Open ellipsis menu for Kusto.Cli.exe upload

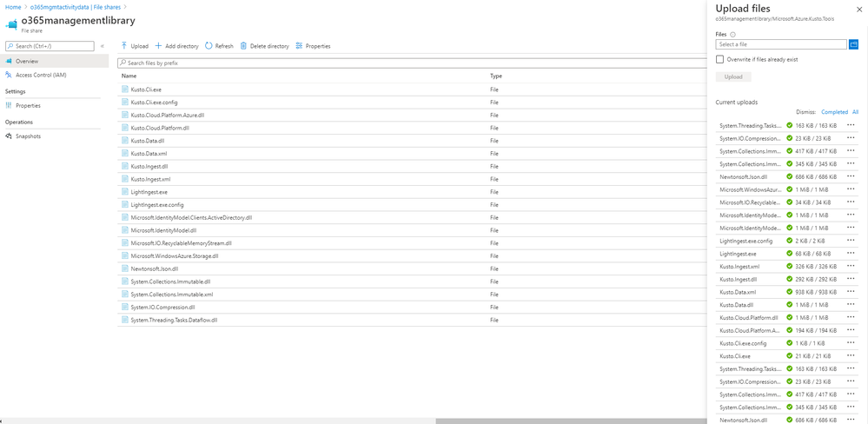[x=851, y=356]
